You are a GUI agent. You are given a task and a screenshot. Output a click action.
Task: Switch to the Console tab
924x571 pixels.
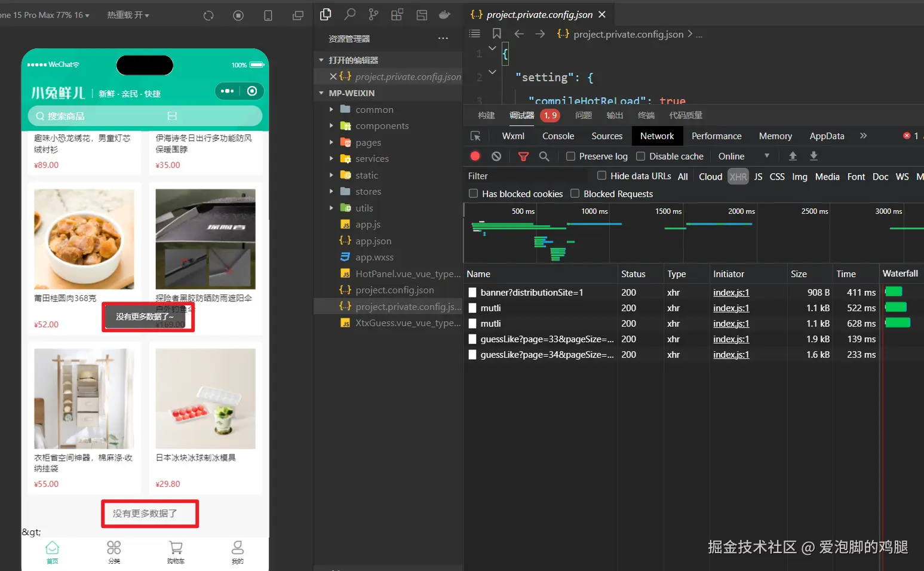tap(558, 136)
